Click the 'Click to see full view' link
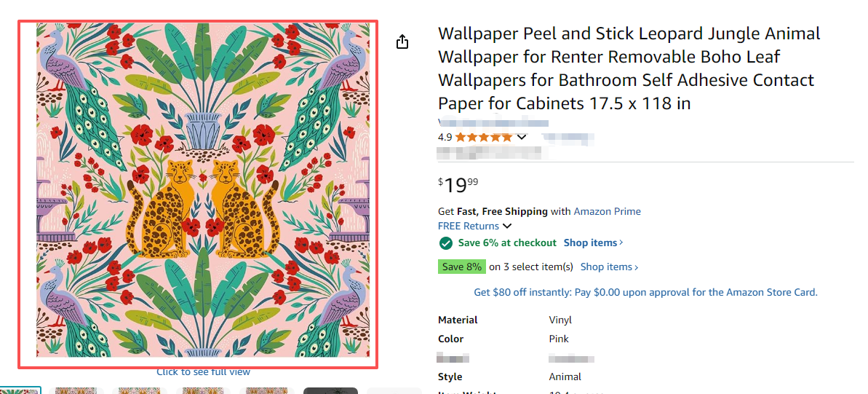 point(203,372)
